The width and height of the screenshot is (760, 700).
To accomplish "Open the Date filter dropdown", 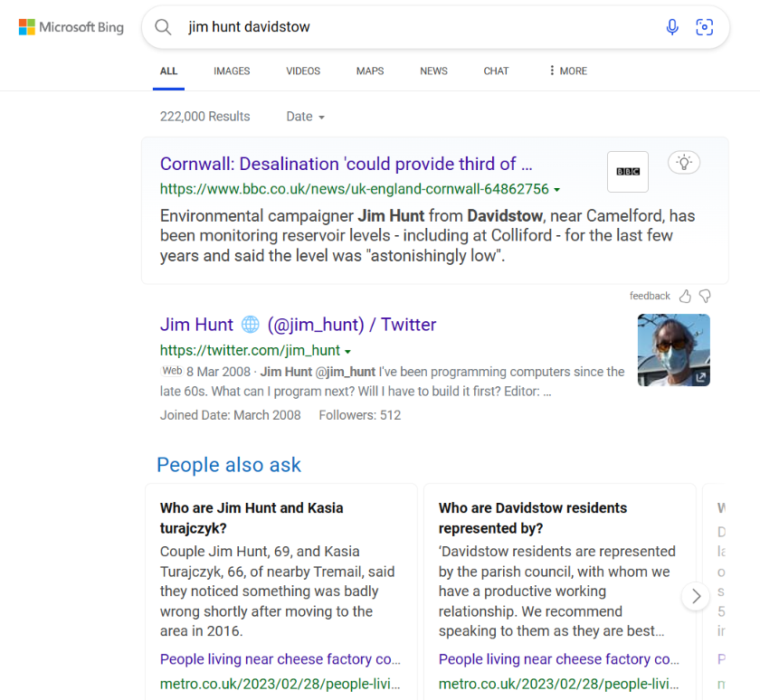I will tap(306, 117).
